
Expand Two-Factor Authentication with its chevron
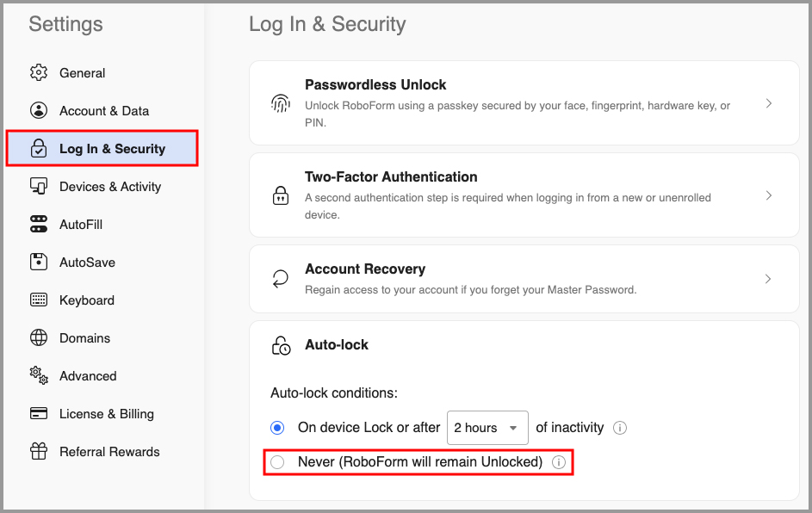[x=769, y=195]
